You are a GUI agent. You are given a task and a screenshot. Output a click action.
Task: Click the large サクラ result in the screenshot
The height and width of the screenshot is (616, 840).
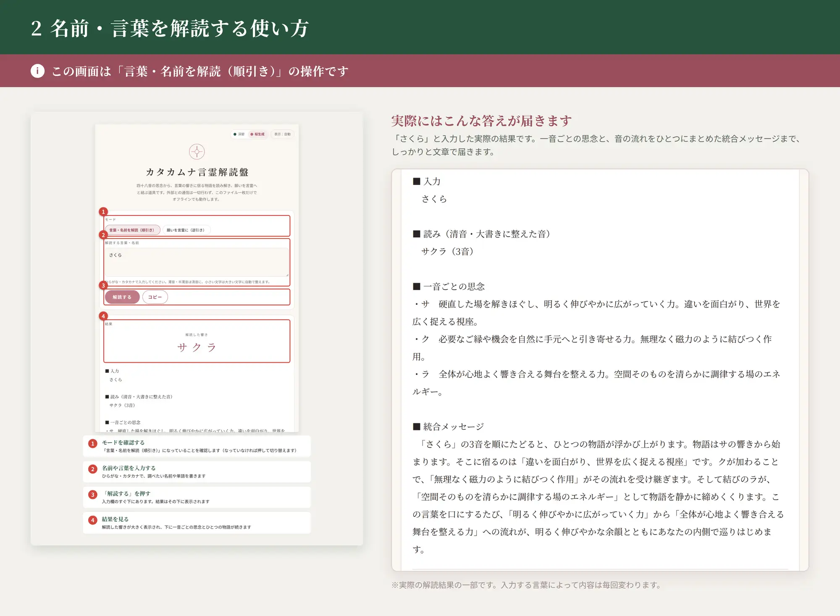point(197,347)
